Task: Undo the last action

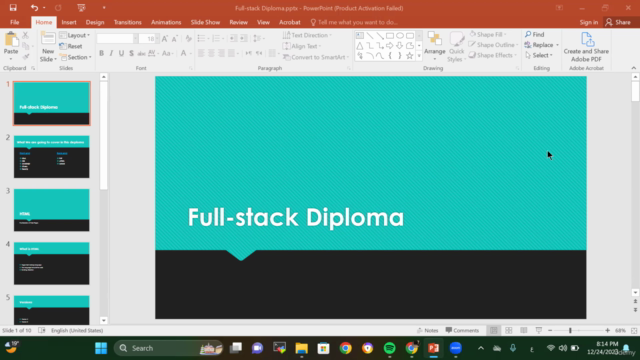Action: click(34, 8)
